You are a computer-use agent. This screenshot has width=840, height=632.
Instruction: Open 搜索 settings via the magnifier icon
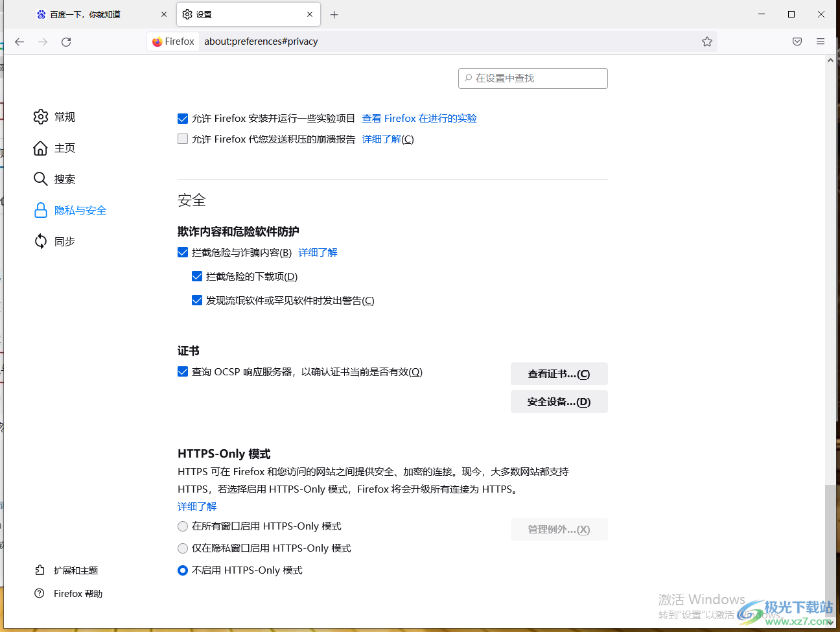click(x=40, y=179)
